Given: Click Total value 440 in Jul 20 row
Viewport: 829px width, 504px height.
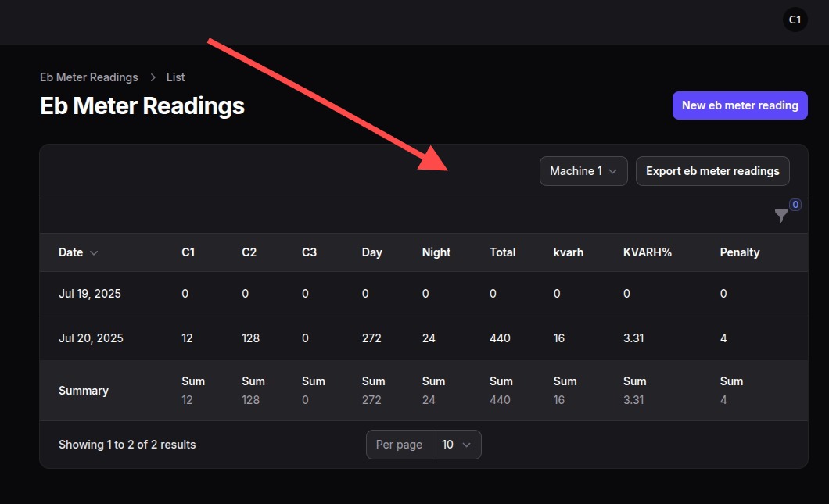Looking at the screenshot, I should pos(501,338).
